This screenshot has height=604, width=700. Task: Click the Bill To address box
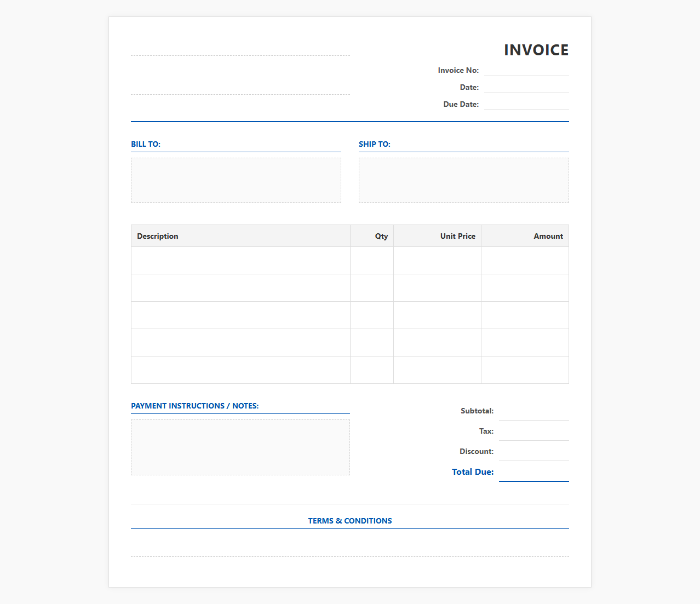point(236,180)
